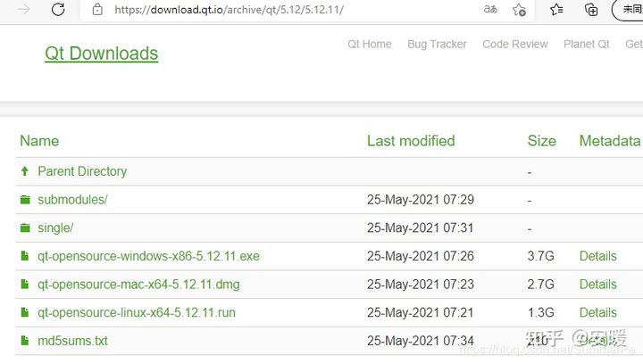The width and height of the screenshot is (643, 364).
Task: Open the favorites list icon
Action: (x=556, y=10)
